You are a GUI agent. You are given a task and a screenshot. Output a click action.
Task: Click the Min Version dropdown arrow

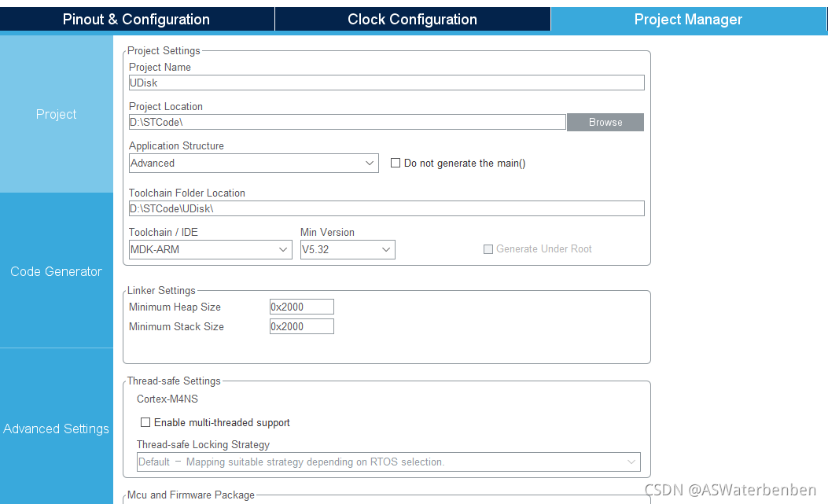point(386,249)
